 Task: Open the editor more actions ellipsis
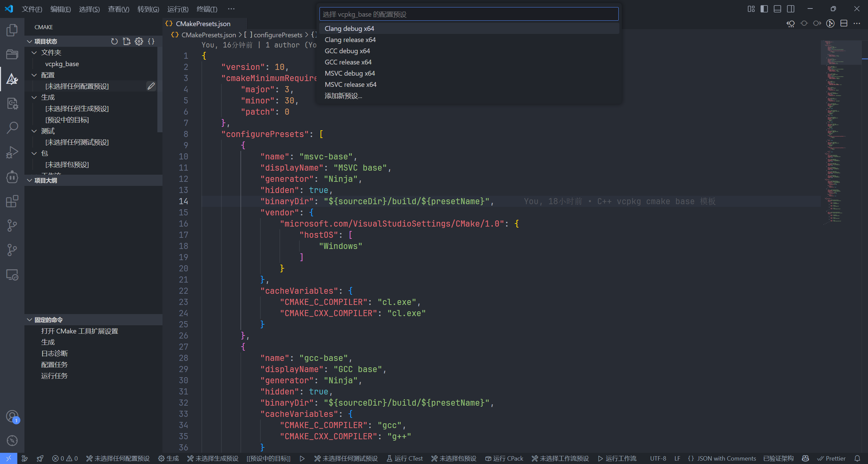pos(857,23)
